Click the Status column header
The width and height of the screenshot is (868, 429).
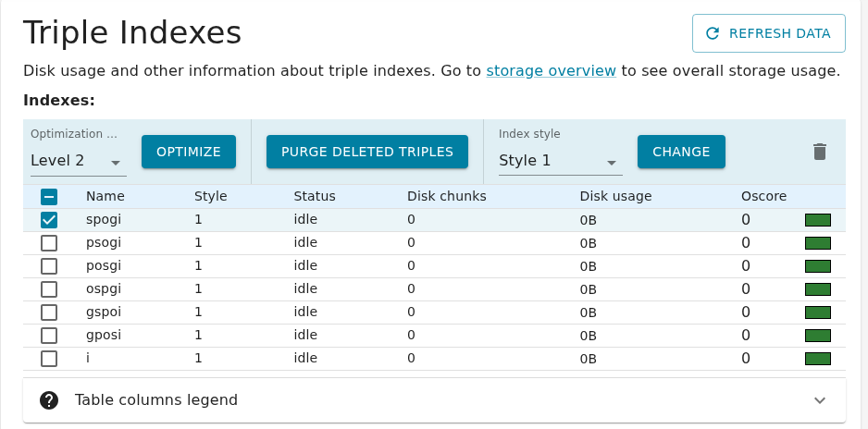tap(315, 196)
